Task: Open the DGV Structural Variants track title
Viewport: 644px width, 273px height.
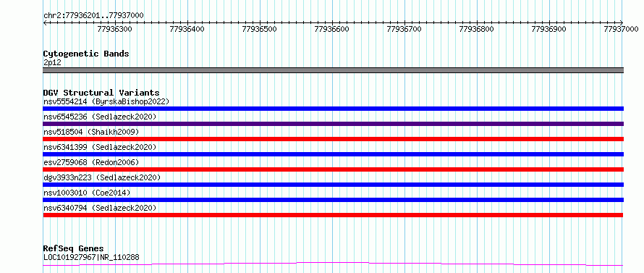Action: click(x=101, y=93)
